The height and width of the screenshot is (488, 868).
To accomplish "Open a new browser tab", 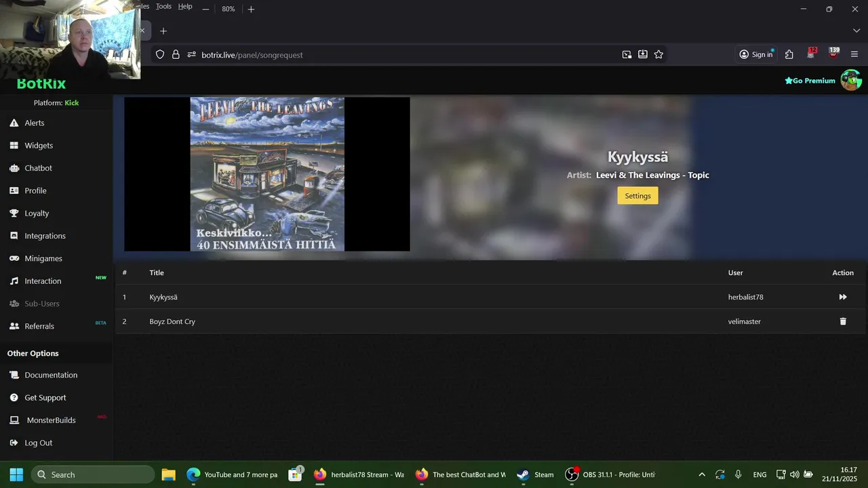I will click(x=163, y=30).
